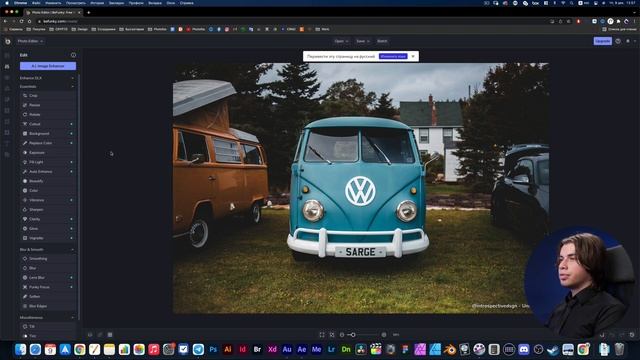
Task: Apply the Auto Enhance tool
Action: [48, 172]
